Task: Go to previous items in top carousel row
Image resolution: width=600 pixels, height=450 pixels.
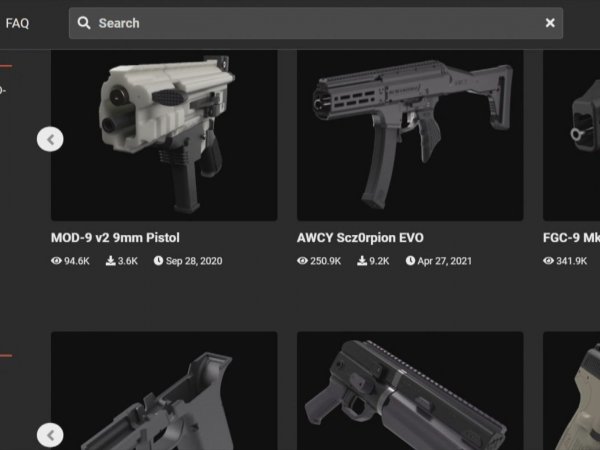Action: [x=50, y=139]
